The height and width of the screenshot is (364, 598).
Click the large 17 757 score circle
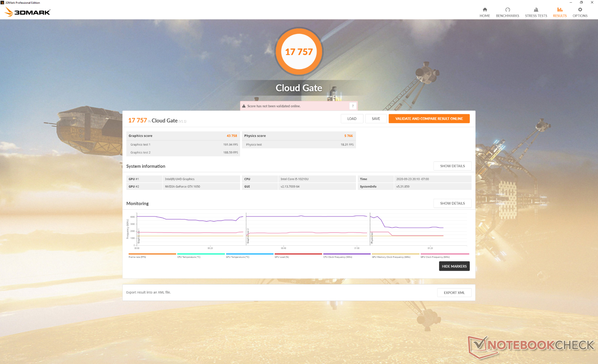pos(299,52)
